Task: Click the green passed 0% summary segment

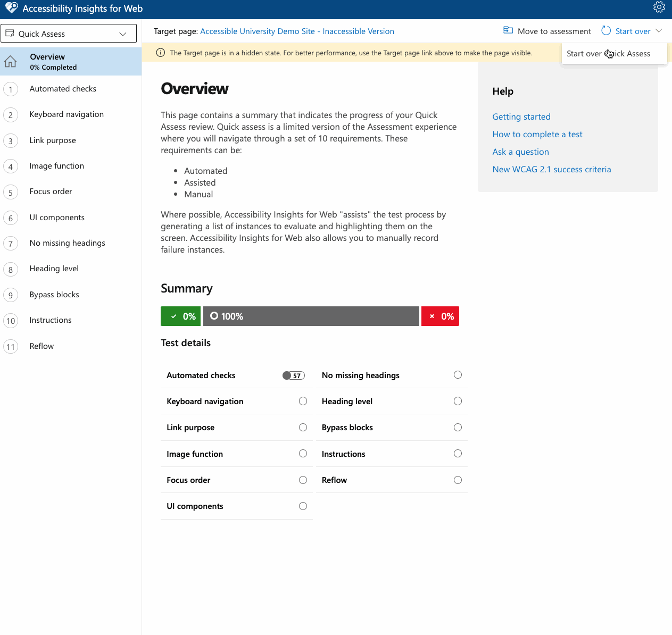Action: click(x=181, y=316)
